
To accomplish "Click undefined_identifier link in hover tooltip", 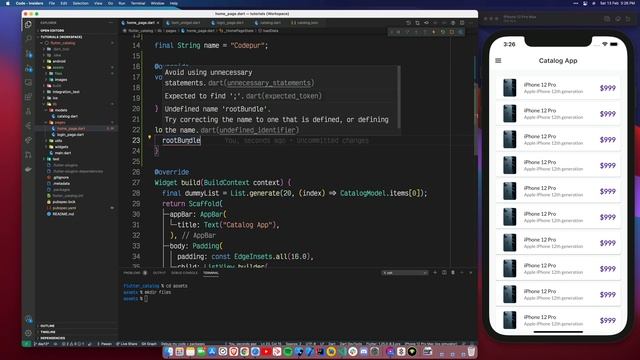I will [257, 130].
